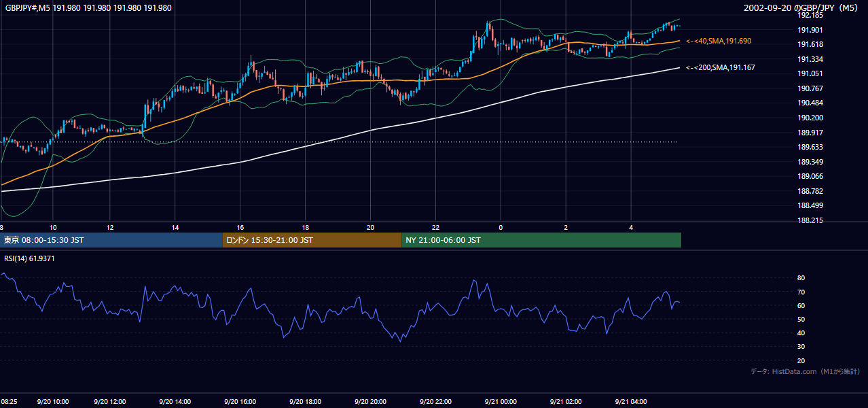Click the 188.782 price axis label
Image resolution: width=868 pixels, height=408 pixels.
[810, 191]
